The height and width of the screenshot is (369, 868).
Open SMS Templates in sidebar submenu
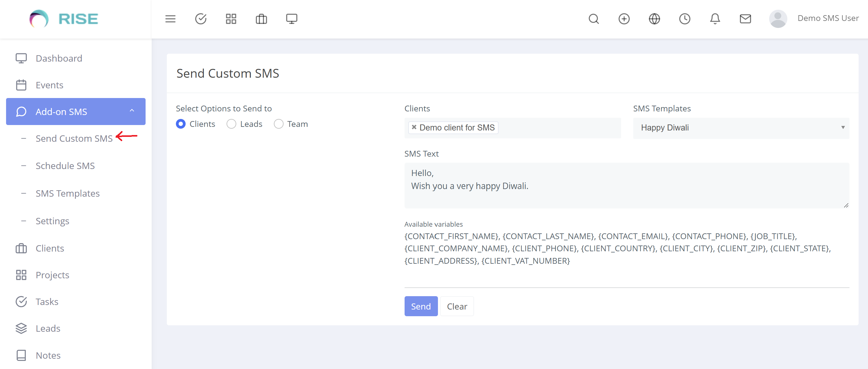[67, 194]
